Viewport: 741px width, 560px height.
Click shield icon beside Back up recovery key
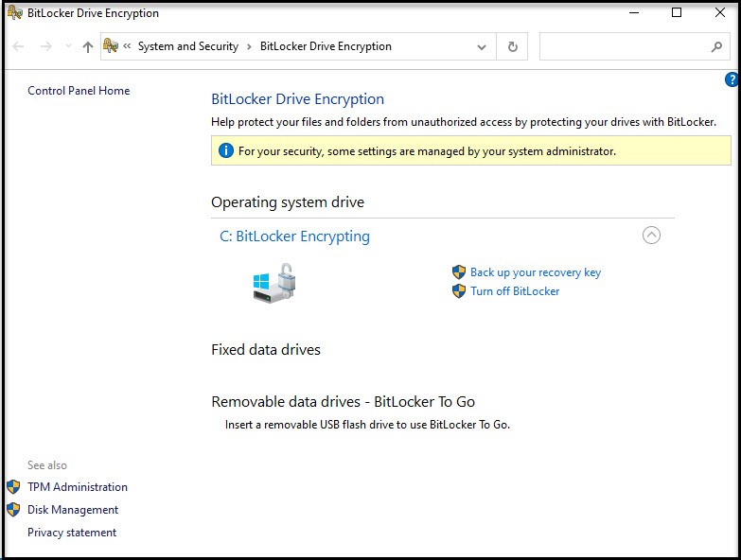point(458,272)
